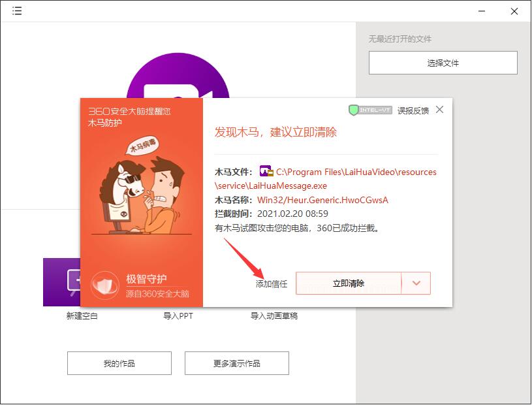Close the LaiHua main window
The width and height of the screenshot is (532, 405).
(514, 11)
